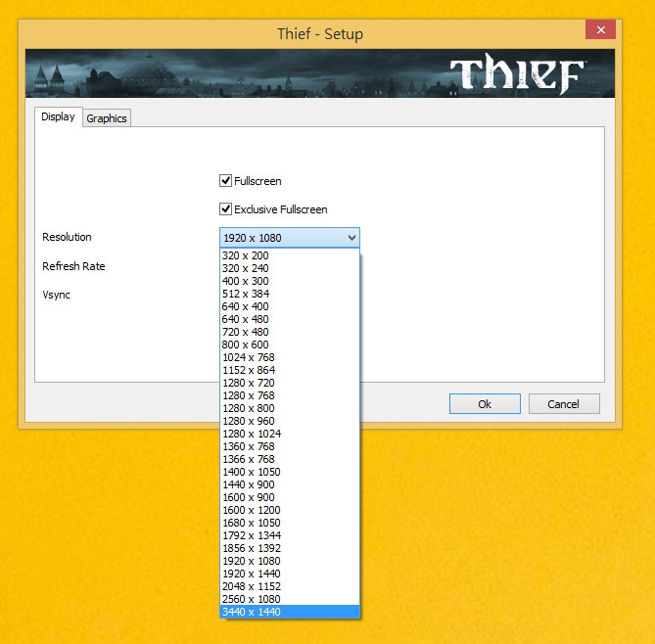Click the Cancel button

[x=564, y=404]
